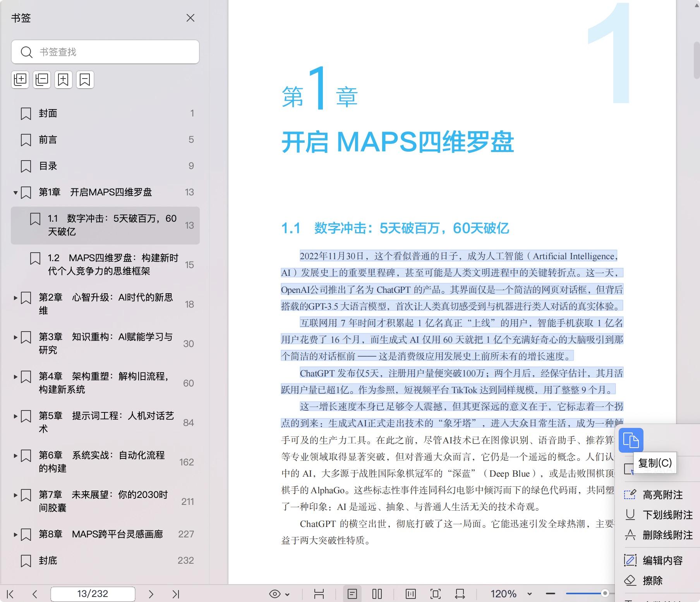
Task: Click the 13/232 page number field
Action: (93, 594)
